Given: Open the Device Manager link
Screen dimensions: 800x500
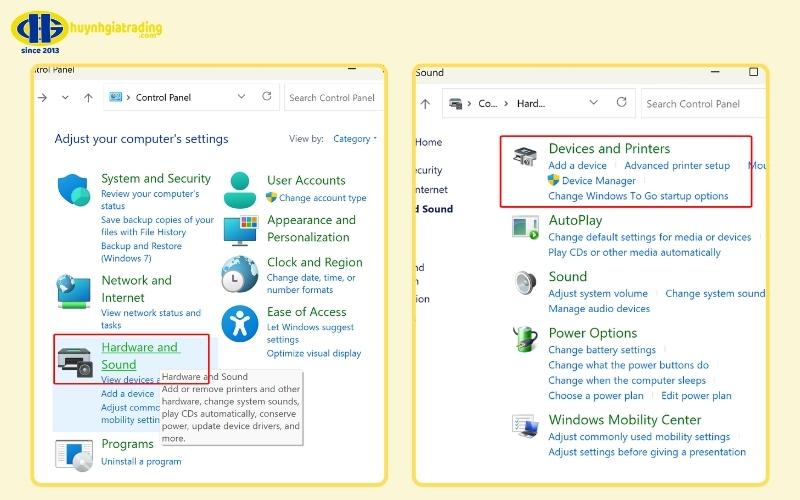Looking at the screenshot, I should click(598, 181).
